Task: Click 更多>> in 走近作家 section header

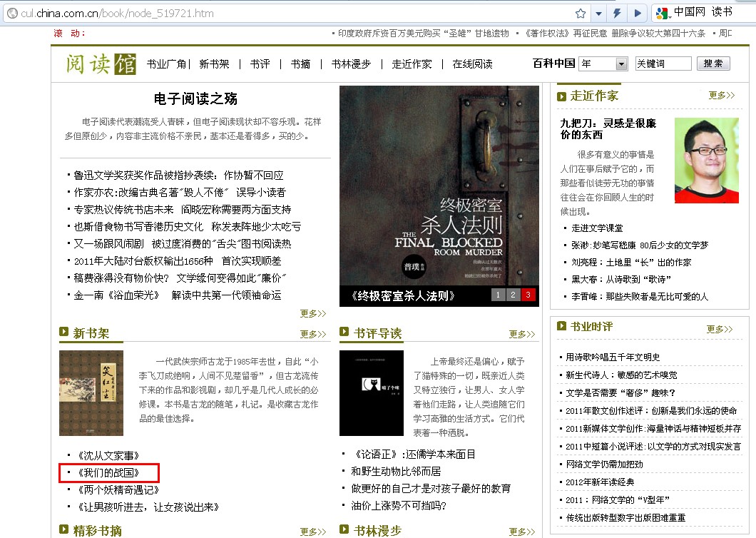Action: coord(722,95)
